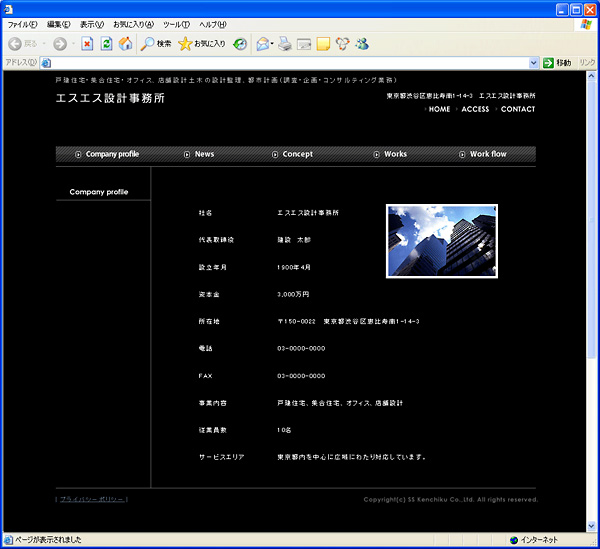Open the お気に入り(A) menu
The image size is (600, 549).
[x=134, y=25]
